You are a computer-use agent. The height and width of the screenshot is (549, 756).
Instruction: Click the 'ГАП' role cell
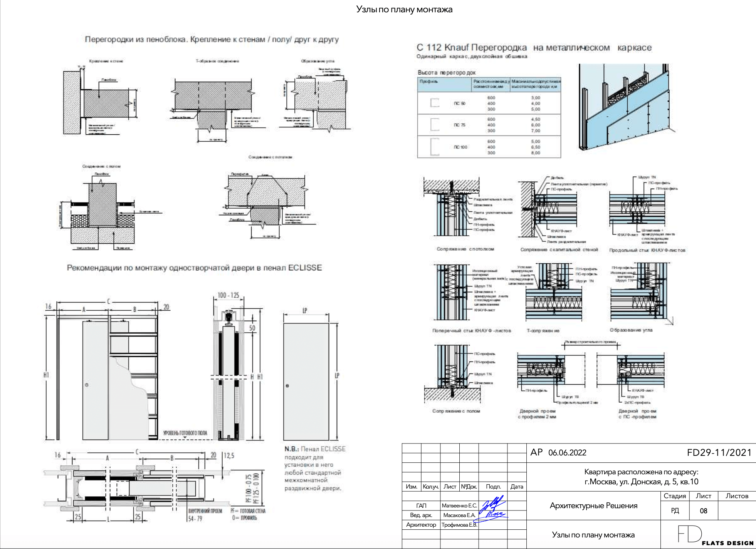tap(421, 505)
